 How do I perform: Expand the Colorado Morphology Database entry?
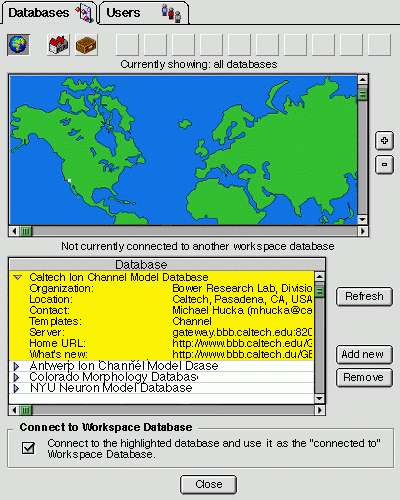click(16, 377)
